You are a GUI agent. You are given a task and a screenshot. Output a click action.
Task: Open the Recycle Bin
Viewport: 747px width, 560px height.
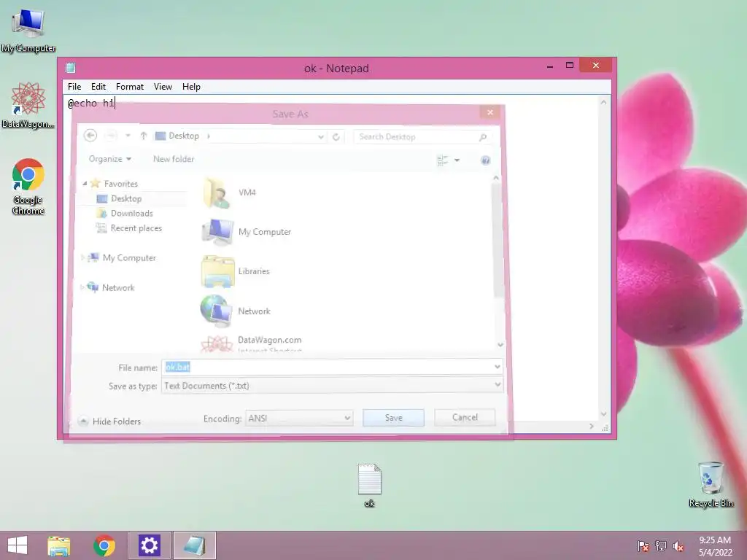pyautogui.click(x=711, y=484)
